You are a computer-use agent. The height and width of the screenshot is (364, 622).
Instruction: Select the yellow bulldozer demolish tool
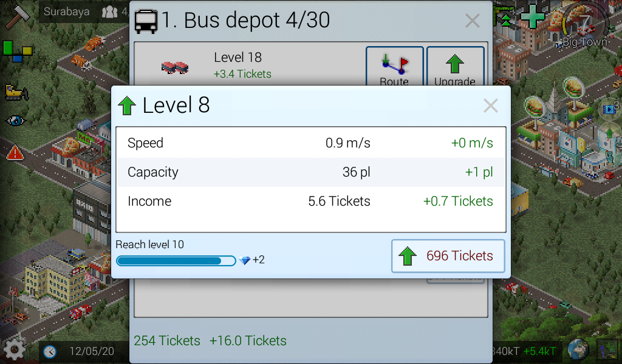(16, 93)
